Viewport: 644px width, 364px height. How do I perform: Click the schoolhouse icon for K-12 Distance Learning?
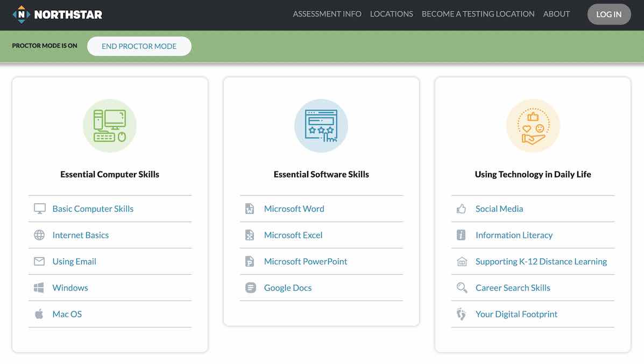coord(462,261)
